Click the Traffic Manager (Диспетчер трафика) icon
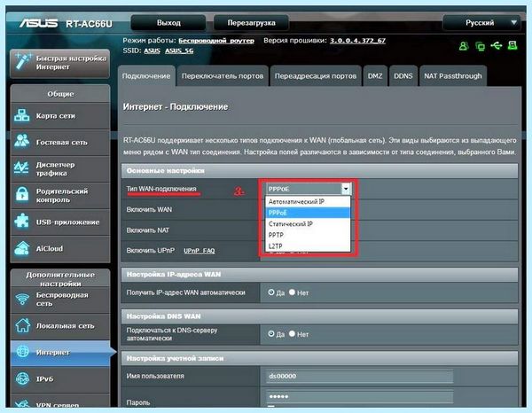This screenshot has height=413, width=532. pos(21,168)
